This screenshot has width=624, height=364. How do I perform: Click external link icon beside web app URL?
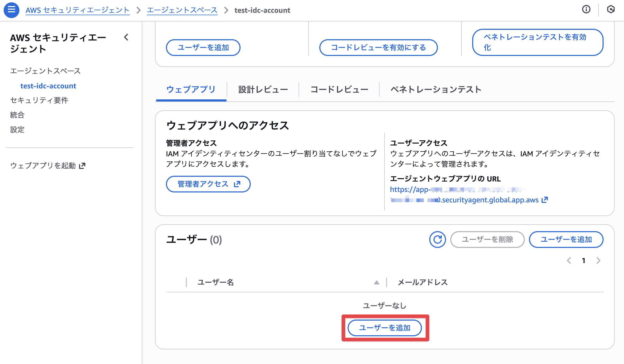click(545, 200)
